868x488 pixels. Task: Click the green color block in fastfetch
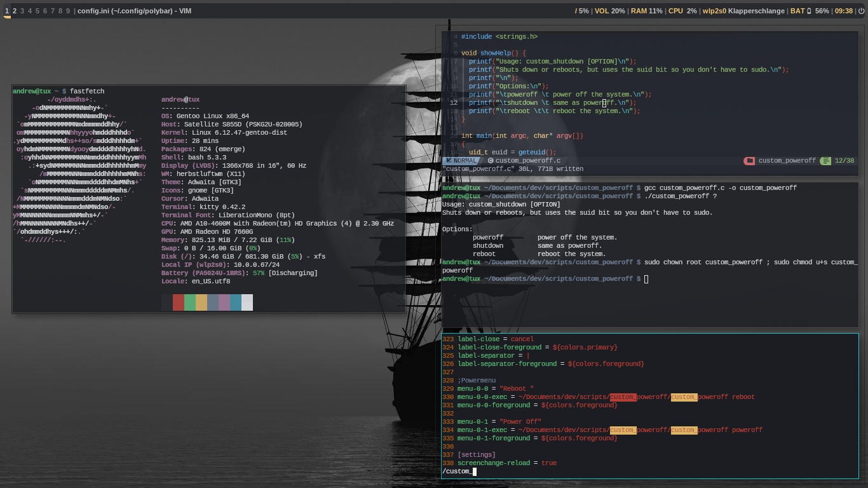tap(190, 302)
